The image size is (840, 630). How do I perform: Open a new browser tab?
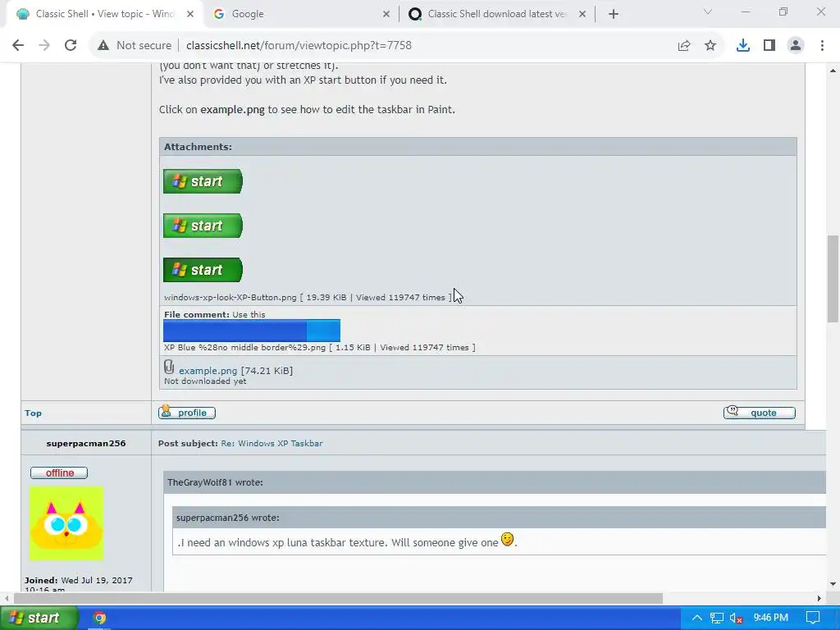pyautogui.click(x=614, y=14)
